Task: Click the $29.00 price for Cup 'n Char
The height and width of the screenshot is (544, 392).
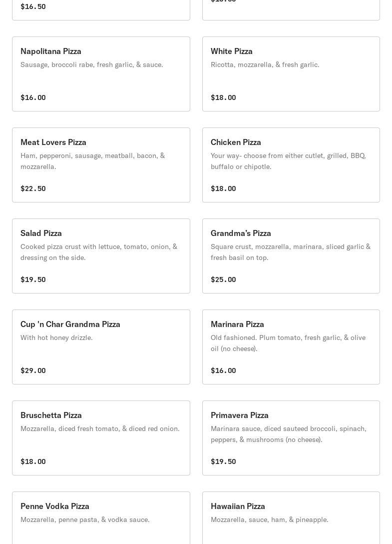Action: point(33,370)
